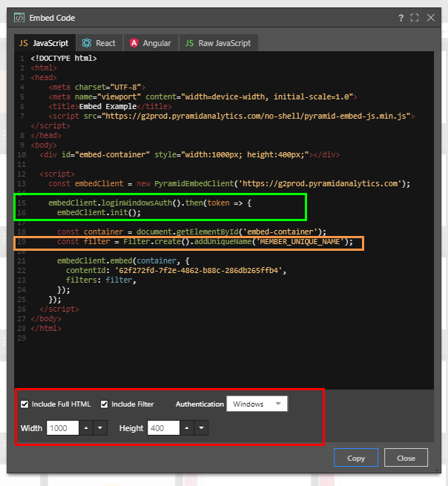The image size is (448, 486).
Task: Uncheck the Include Filter checkbox
Action: tap(105, 404)
